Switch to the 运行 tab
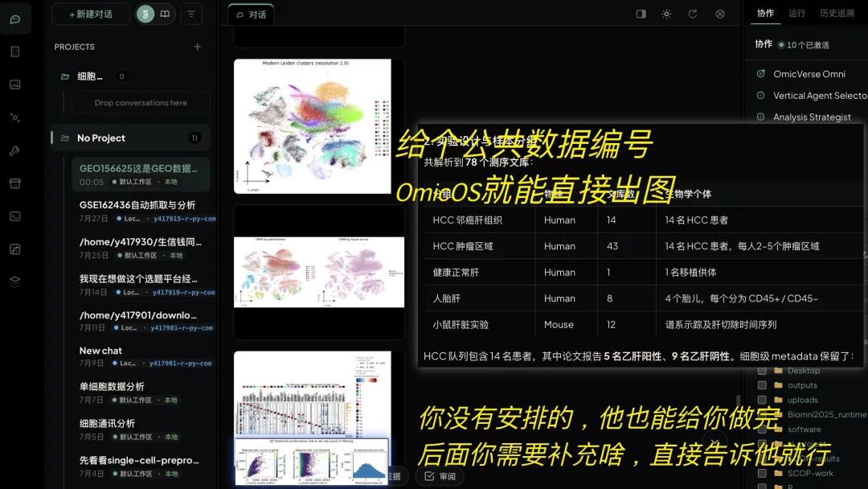This screenshot has width=868, height=489. pos(797,14)
